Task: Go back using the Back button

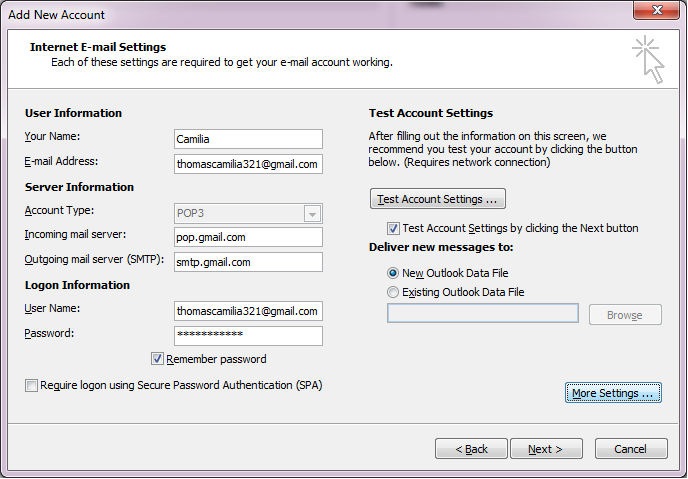Action: pos(472,449)
